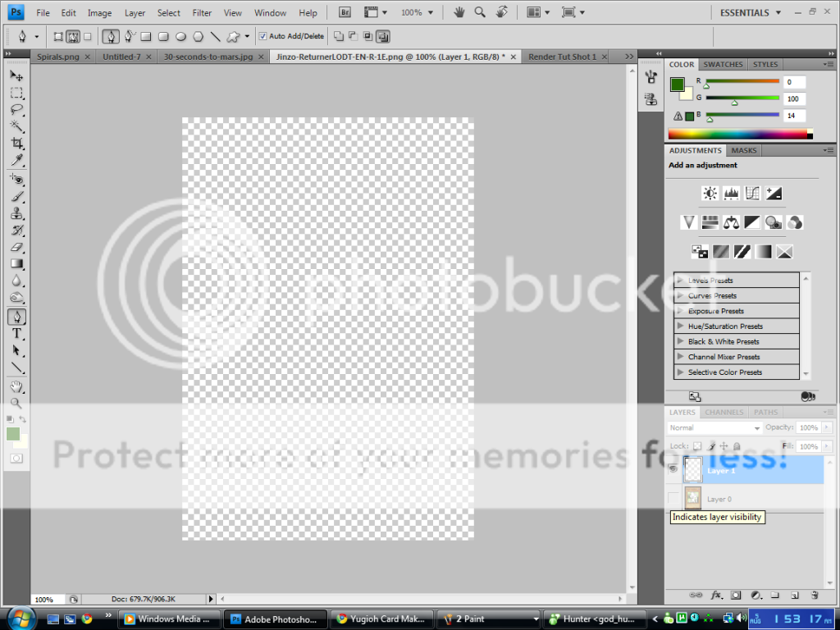Switch to the MASKS panel tab
Image resolution: width=840 pixels, height=630 pixels.
pyautogui.click(x=743, y=150)
